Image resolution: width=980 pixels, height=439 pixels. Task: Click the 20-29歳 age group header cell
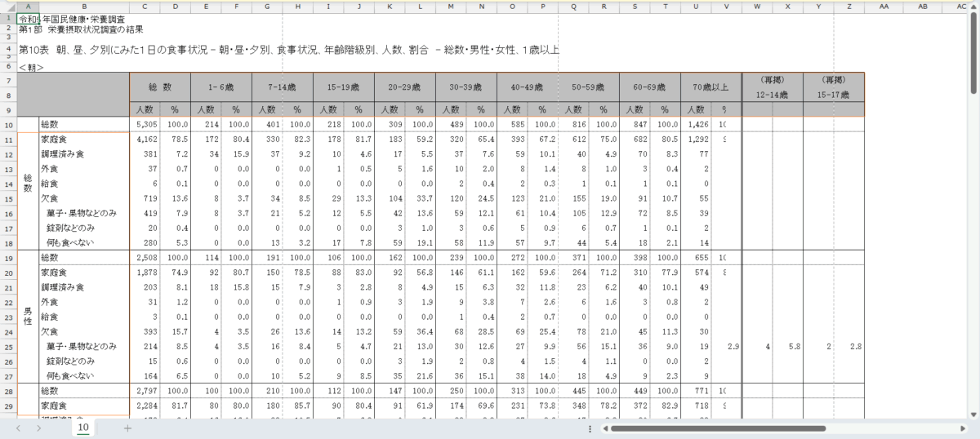coord(404,86)
